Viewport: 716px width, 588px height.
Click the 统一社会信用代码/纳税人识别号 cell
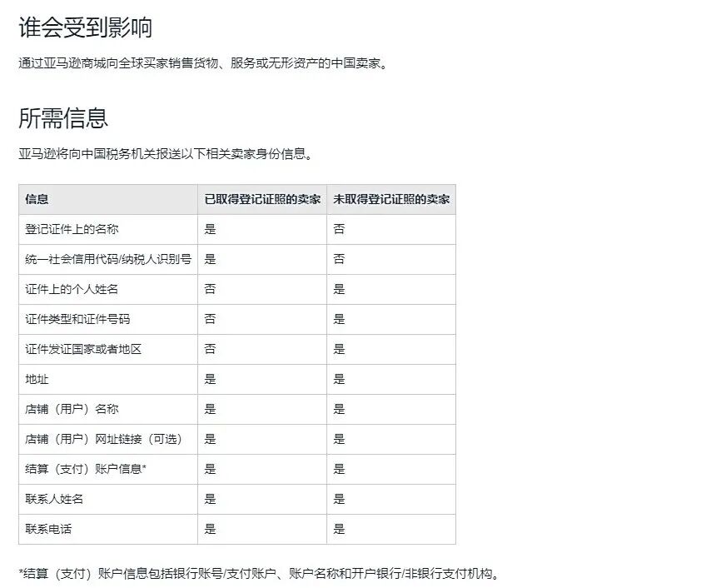coord(108,259)
